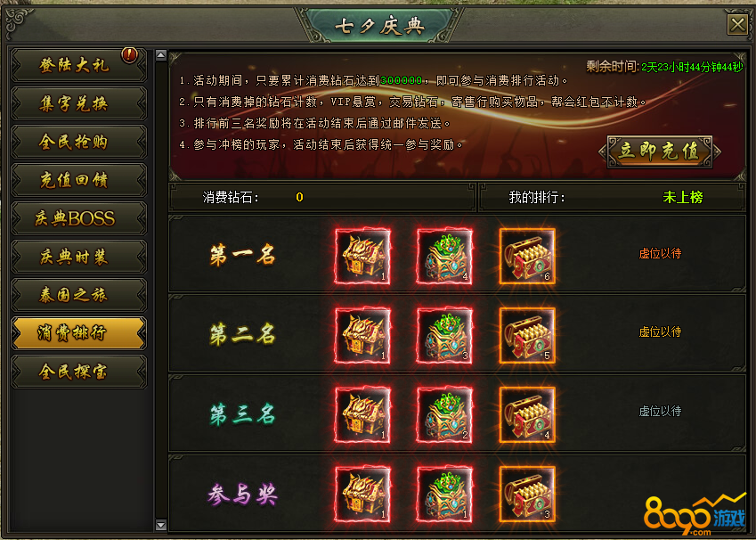The image size is (756, 540).
Task: Open the 全民探宝 tab
Action: 78,372
